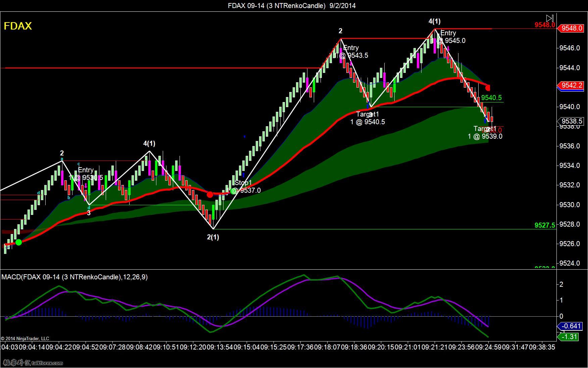Click the green 9527.5 support level label
The height and width of the screenshot is (368, 588).
pos(545,225)
